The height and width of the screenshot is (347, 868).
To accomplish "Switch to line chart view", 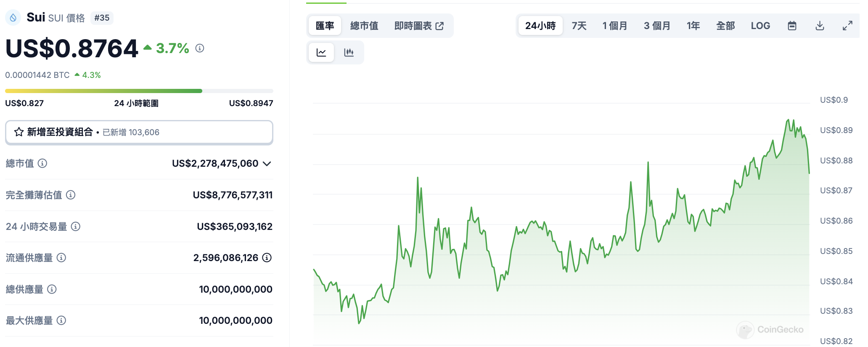I will click(321, 53).
